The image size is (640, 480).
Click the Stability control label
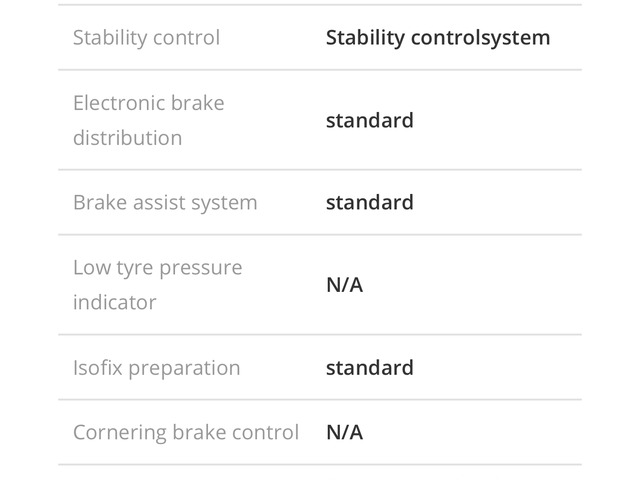pos(146,38)
